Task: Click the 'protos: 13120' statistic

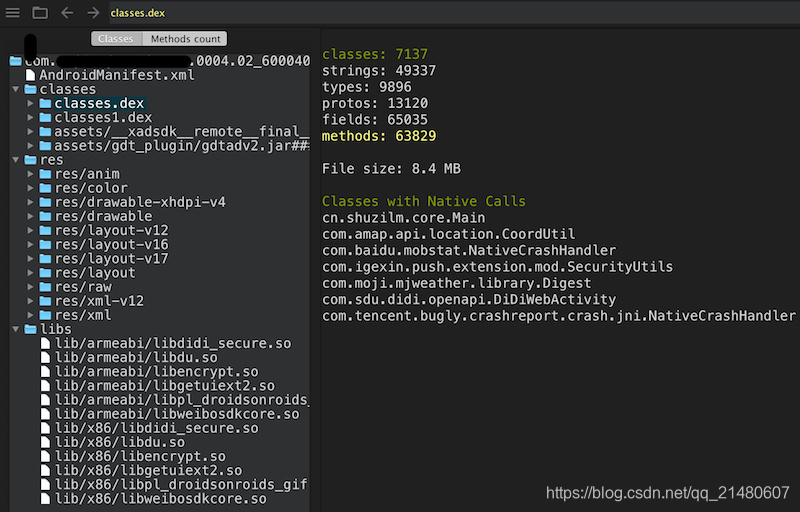Action: [375, 104]
